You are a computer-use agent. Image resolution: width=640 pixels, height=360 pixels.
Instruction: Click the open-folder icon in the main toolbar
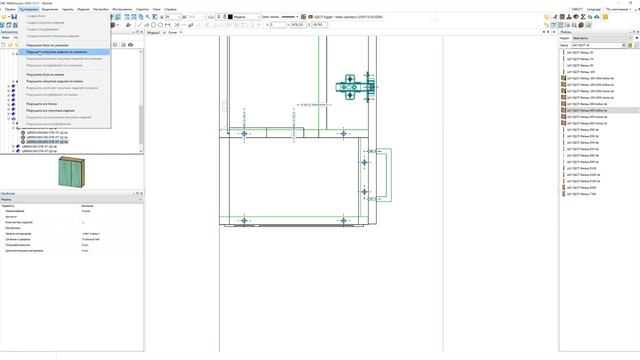coord(5,17)
